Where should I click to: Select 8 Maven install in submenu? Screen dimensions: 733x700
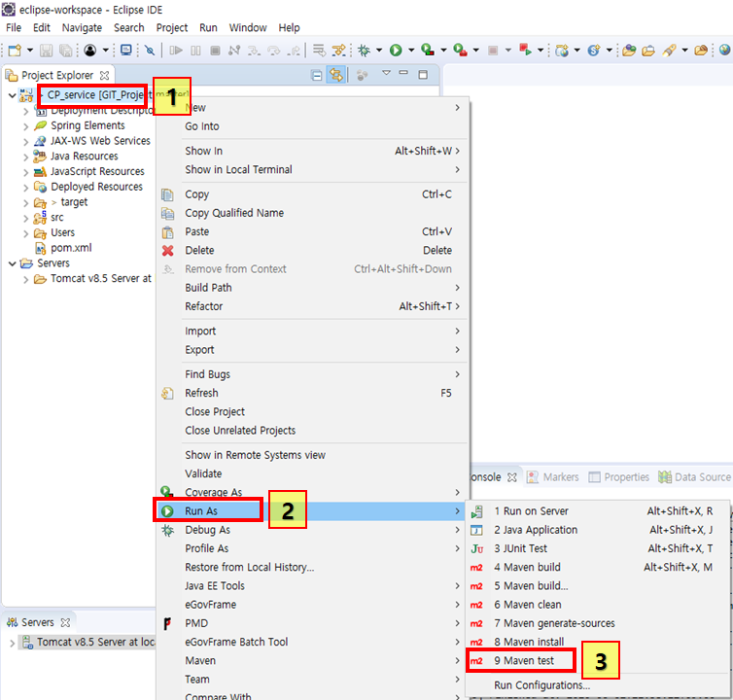click(598, 642)
